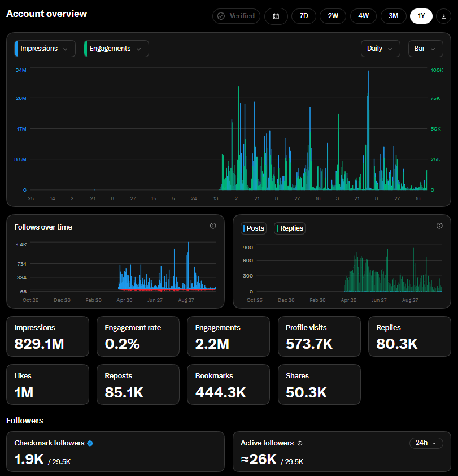Click the tallest bar in the main impressions chart

point(369,130)
